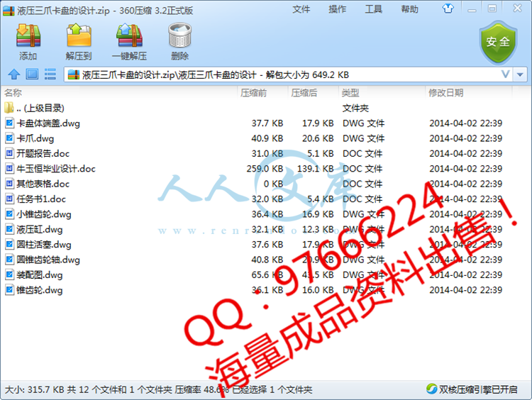Expand the address bar V dropdown
532x400 pixels.
[x=506, y=74]
